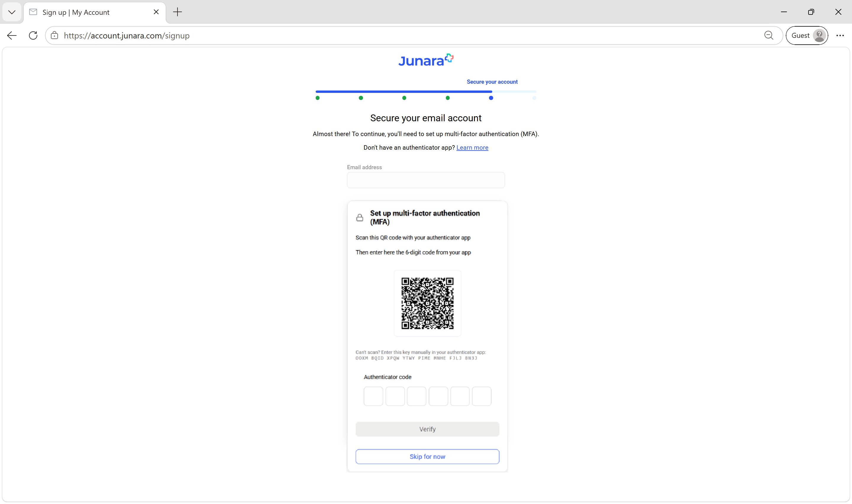Viewport: 852px width, 504px height.
Task: Reload the signup page
Action: [33, 36]
